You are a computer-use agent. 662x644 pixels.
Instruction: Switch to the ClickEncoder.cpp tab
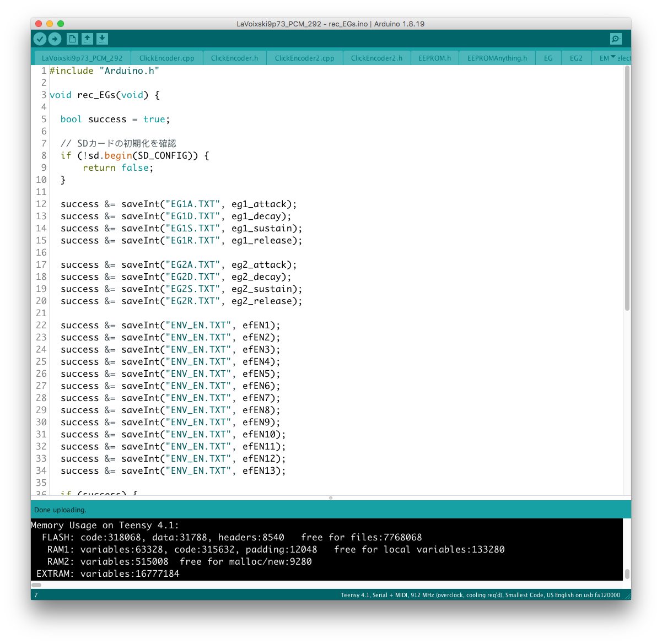[166, 58]
